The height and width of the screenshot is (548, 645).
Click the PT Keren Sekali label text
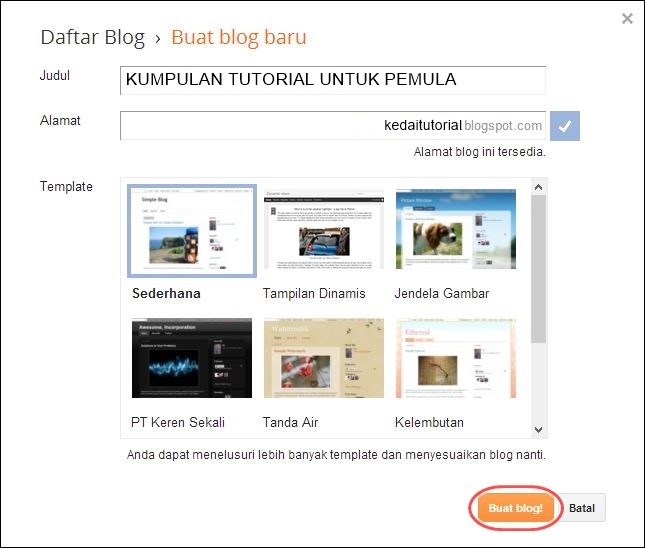(x=178, y=422)
